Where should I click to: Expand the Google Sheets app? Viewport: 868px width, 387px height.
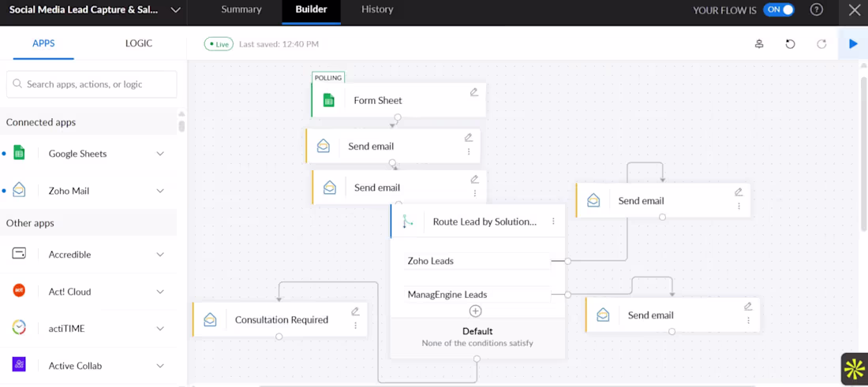[x=160, y=154]
